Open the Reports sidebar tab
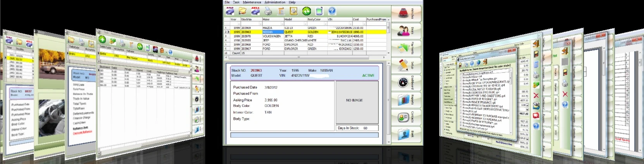This screenshot has width=644, height=164. (406, 100)
